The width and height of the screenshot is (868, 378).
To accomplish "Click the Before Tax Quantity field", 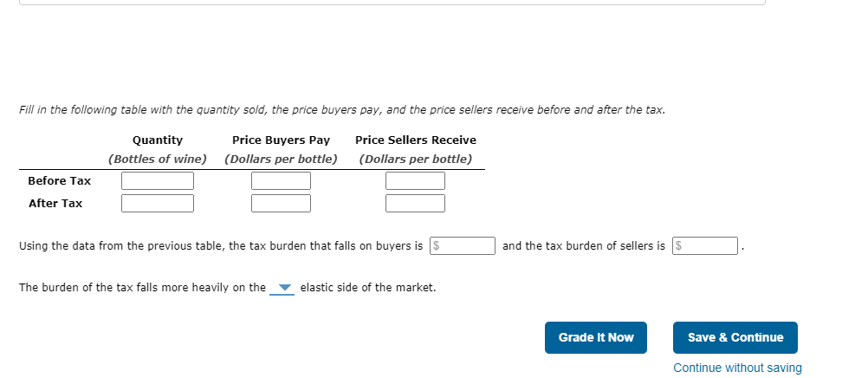I will (x=158, y=180).
